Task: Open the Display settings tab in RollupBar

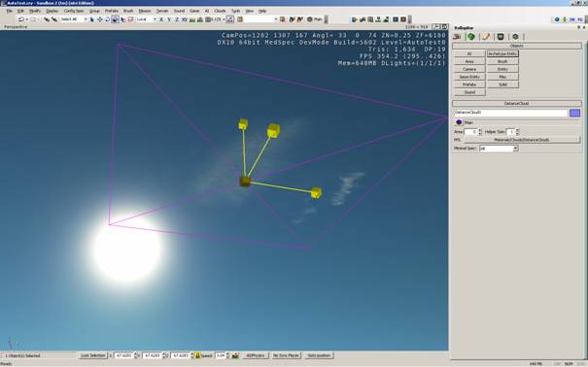Action: tap(501, 36)
